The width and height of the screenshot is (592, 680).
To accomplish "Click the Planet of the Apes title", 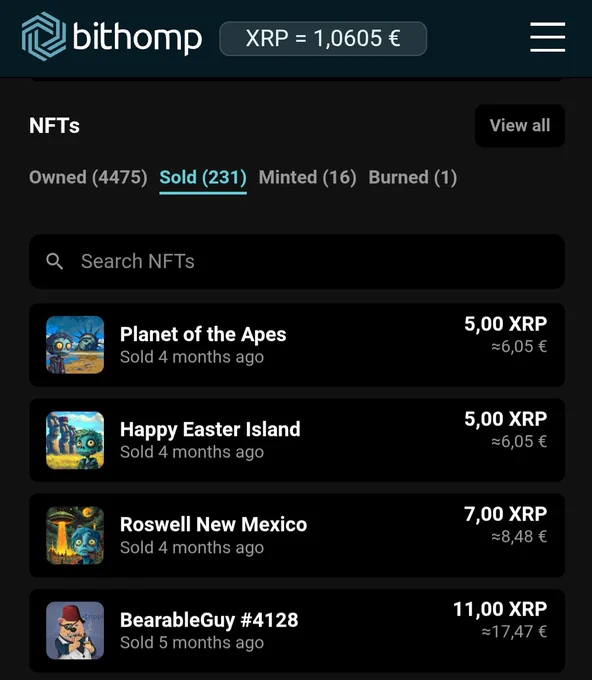I will point(203,334).
